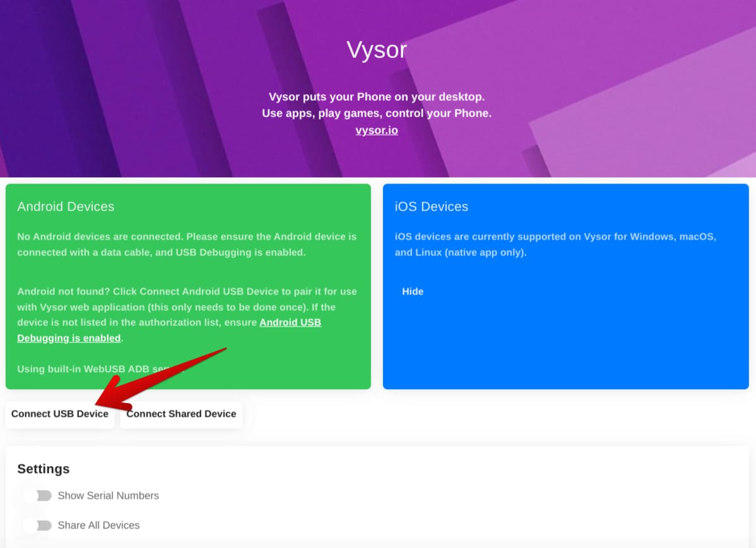756x548 pixels.
Task: Click the Connect Shared Device button
Action: (181, 414)
